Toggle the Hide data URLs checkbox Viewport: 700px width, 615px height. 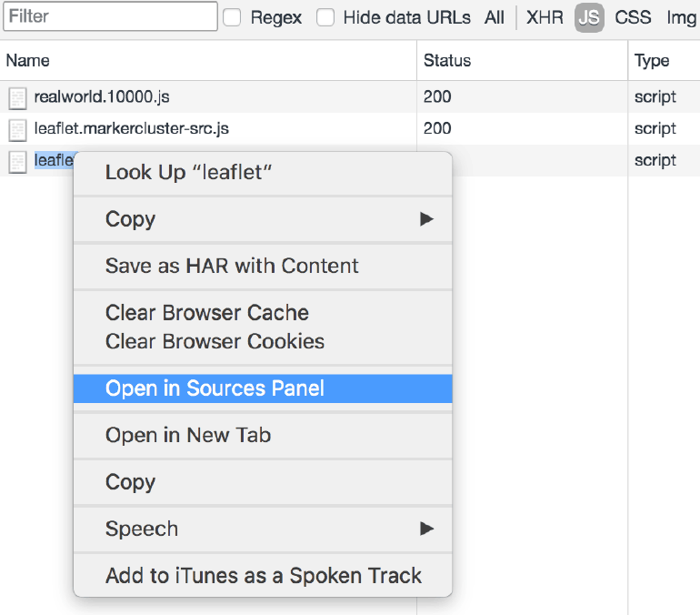[x=325, y=17]
